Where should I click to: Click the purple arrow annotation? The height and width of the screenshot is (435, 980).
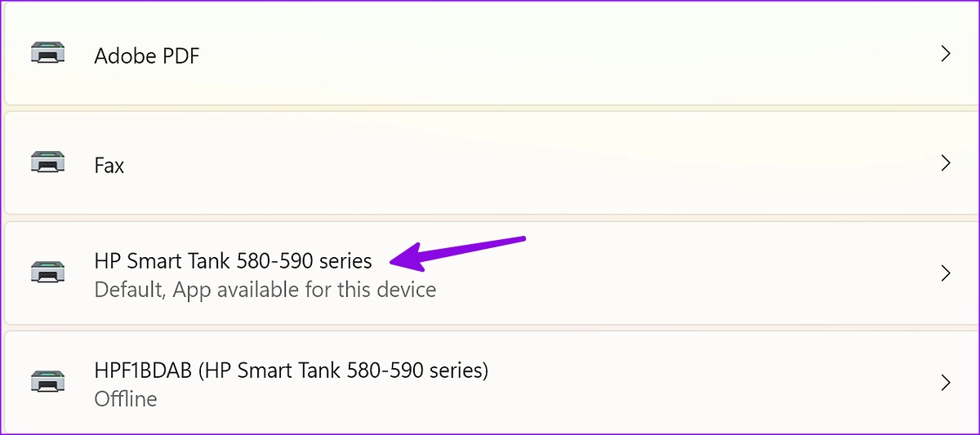(459, 252)
